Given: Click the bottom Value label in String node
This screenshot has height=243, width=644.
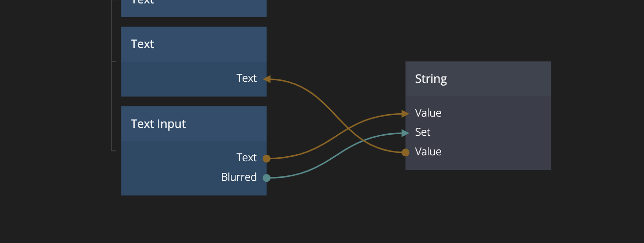Looking at the screenshot, I should click(428, 152).
